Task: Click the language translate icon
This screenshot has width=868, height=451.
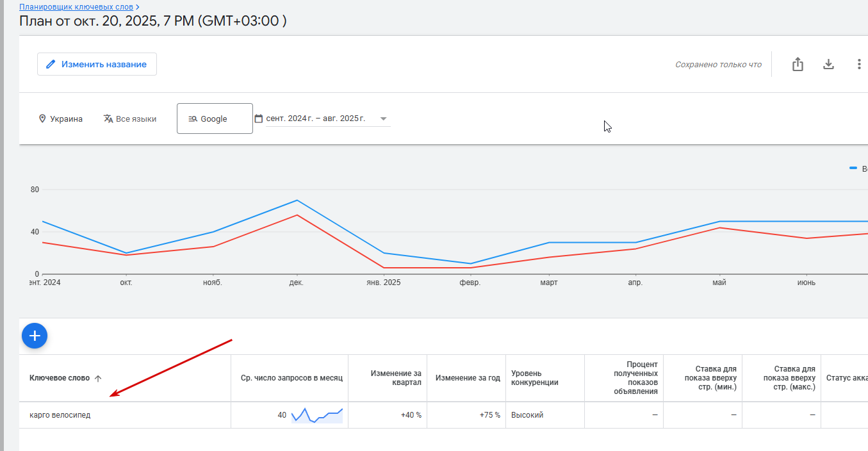Action: point(108,119)
